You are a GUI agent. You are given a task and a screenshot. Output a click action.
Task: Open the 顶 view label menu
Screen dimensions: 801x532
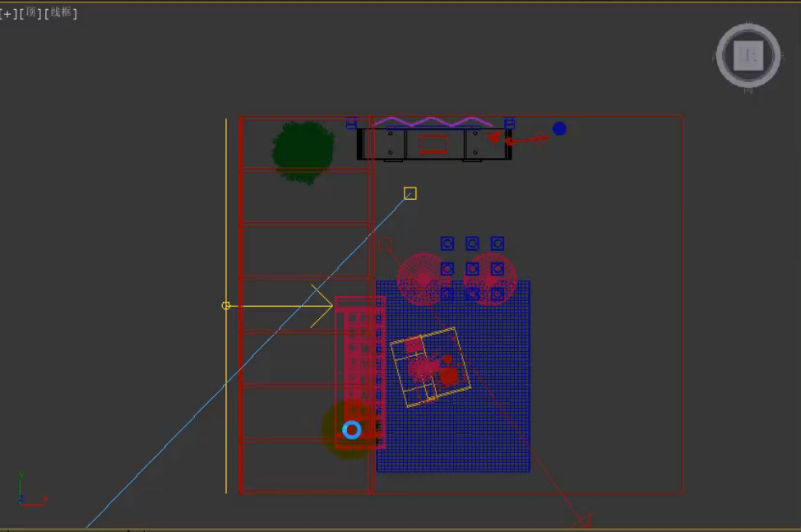click(x=31, y=13)
